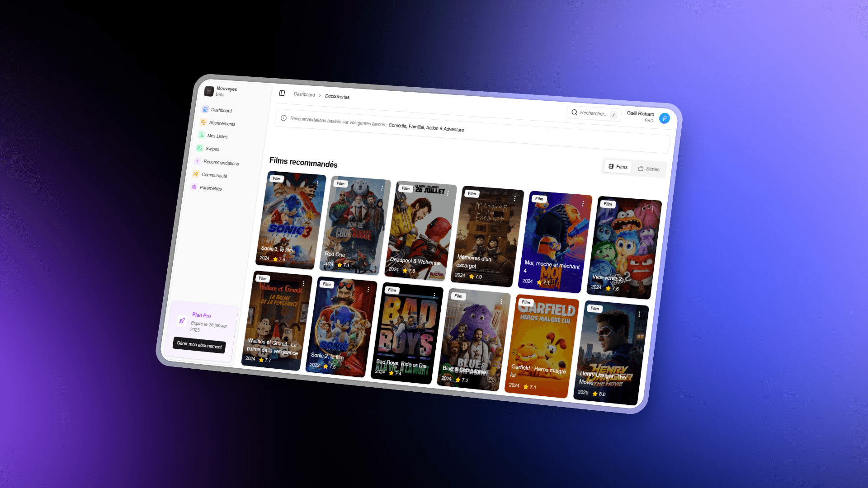The height and width of the screenshot is (488, 868).
Task: Open Bad Boys: Ride or Die card
Action: pos(407,333)
